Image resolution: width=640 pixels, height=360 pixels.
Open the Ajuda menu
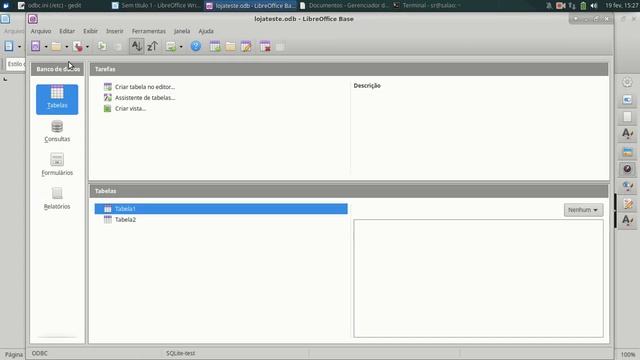pos(206,31)
